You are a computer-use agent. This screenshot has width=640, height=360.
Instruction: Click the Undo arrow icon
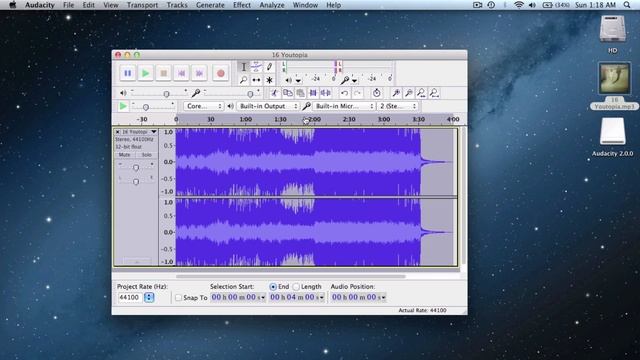(344, 93)
